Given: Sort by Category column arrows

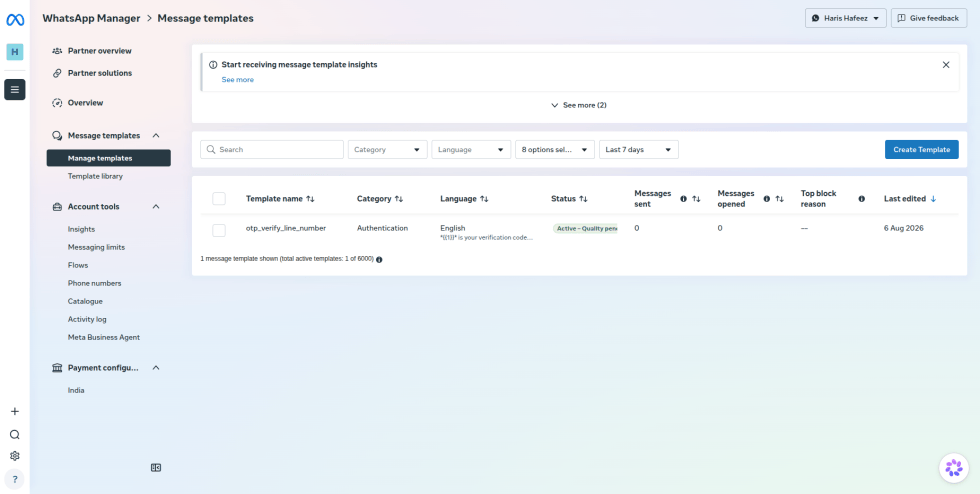Looking at the screenshot, I should point(399,199).
